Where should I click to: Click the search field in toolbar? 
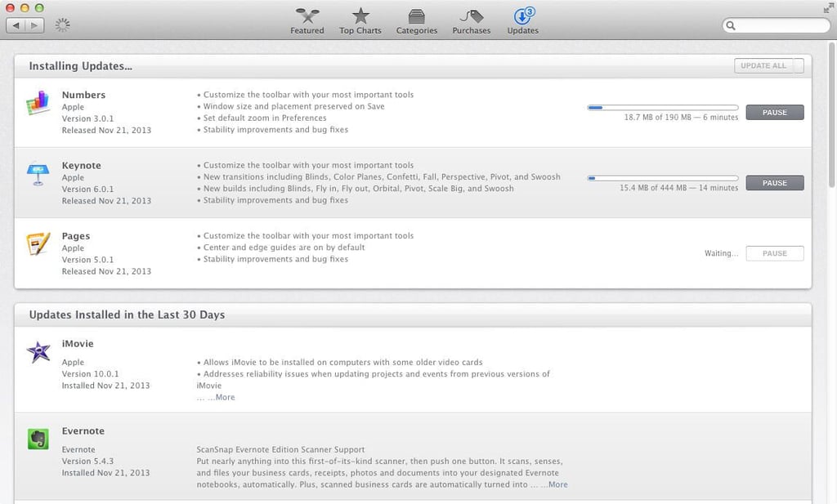776,25
